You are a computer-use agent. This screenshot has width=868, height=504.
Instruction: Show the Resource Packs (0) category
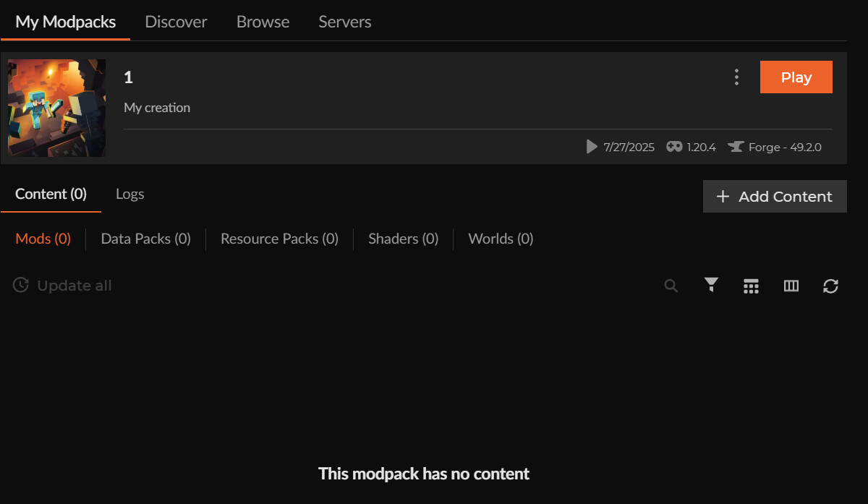point(279,239)
